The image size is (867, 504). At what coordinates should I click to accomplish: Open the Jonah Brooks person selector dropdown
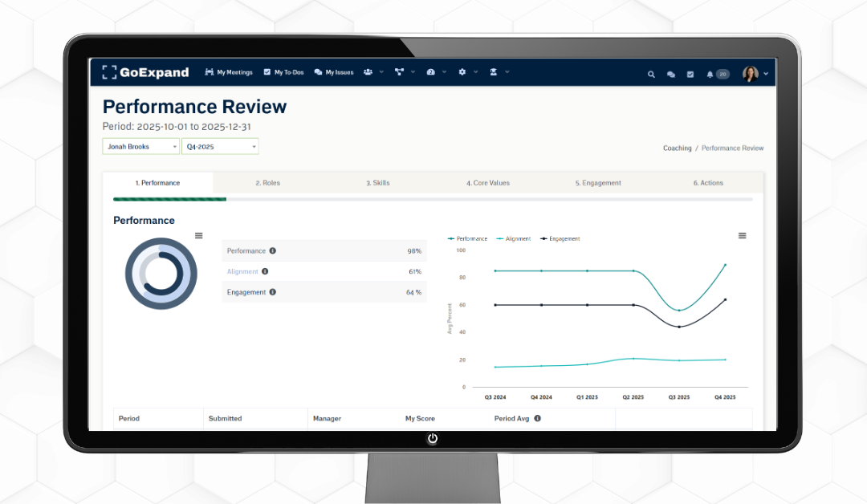pyautogui.click(x=140, y=146)
